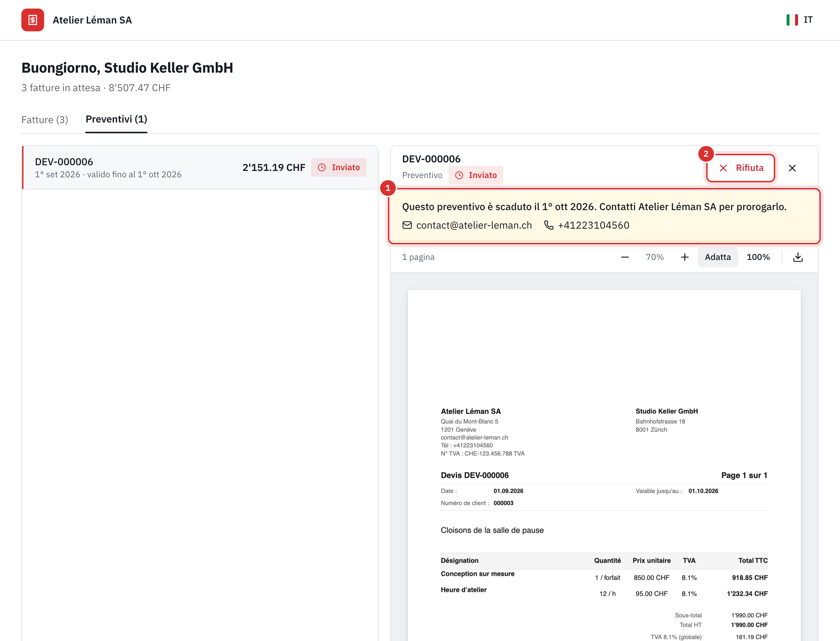This screenshot has width=840, height=641.
Task: Click the Italian flag icon
Action: [x=792, y=20]
